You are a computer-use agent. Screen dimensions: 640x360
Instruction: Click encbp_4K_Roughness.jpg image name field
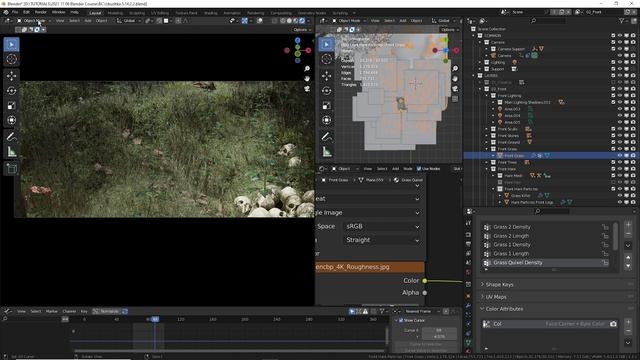[370, 267]
